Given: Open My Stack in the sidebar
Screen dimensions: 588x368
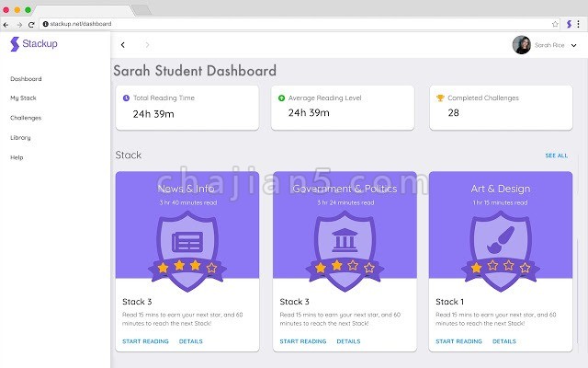Looking at the screenshot, I should (x=23, y=98).
